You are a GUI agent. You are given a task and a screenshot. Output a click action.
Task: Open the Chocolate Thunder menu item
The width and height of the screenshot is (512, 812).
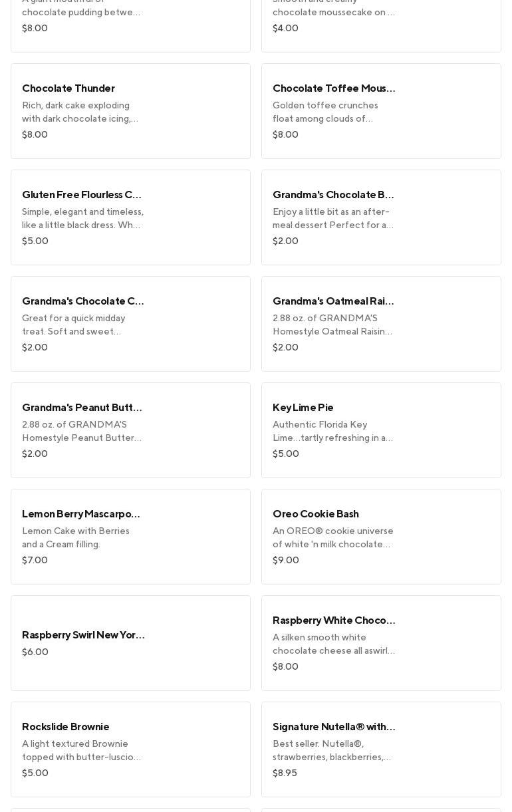coord(130,111)
